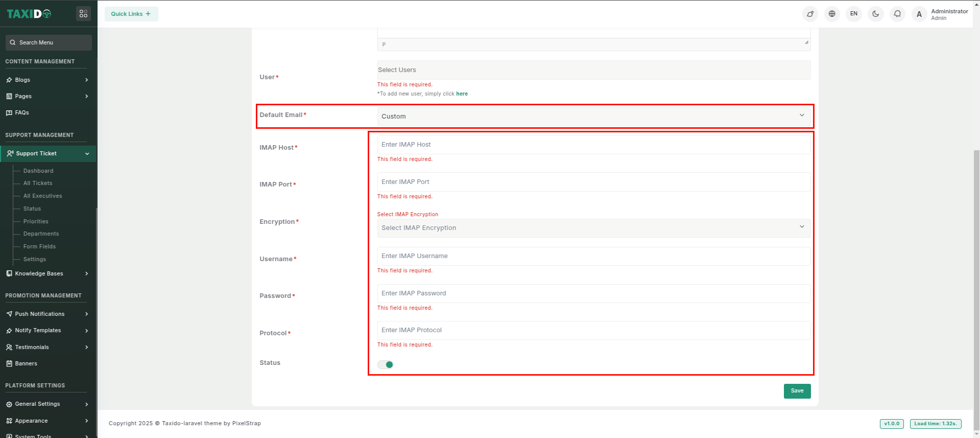Go to All Tickets in the sidebar
The image size is (980, 438).
pyautogui.click(x=38, y=183)
